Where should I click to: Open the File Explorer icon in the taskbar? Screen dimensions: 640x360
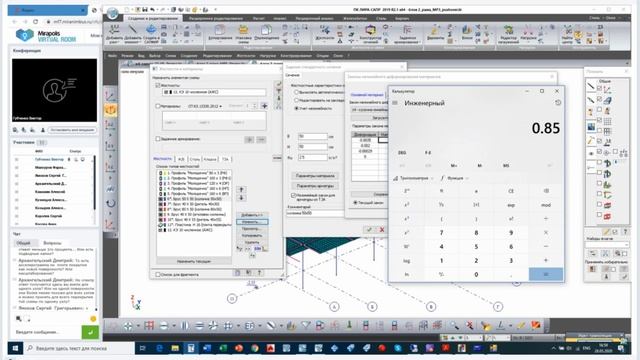(175, 348)
